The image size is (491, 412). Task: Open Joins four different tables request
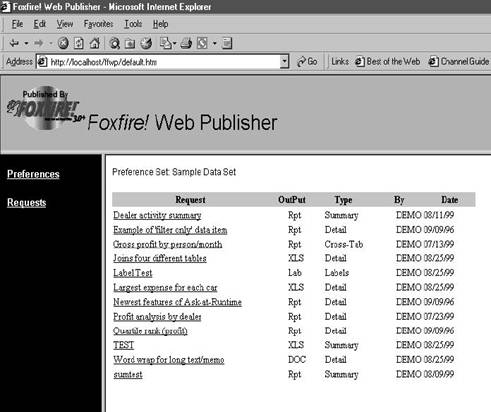coord(160,258)
